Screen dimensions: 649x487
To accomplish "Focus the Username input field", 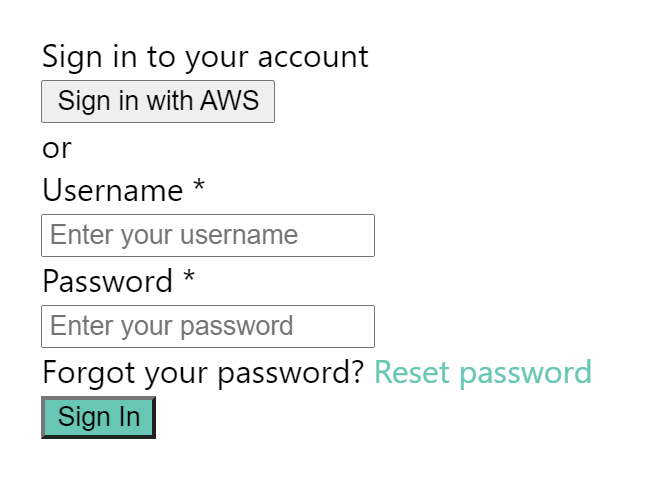I will coord(208,235).
